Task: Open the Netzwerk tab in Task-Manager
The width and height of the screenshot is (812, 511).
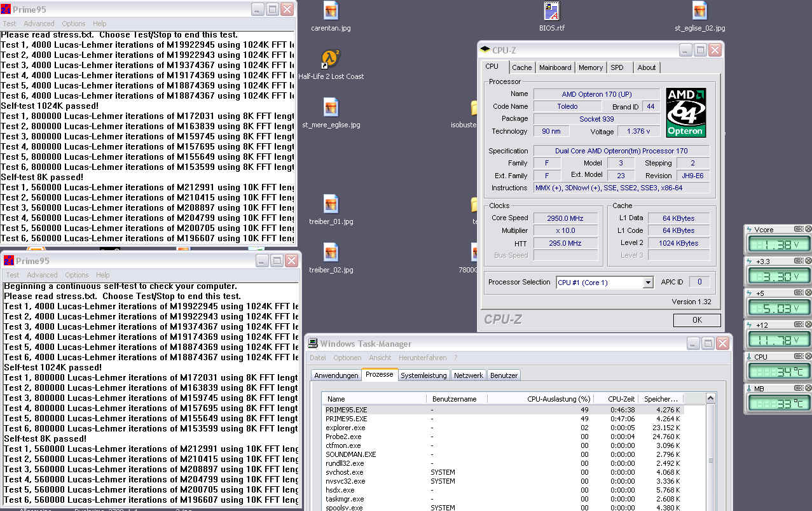Action: (469, 375)
